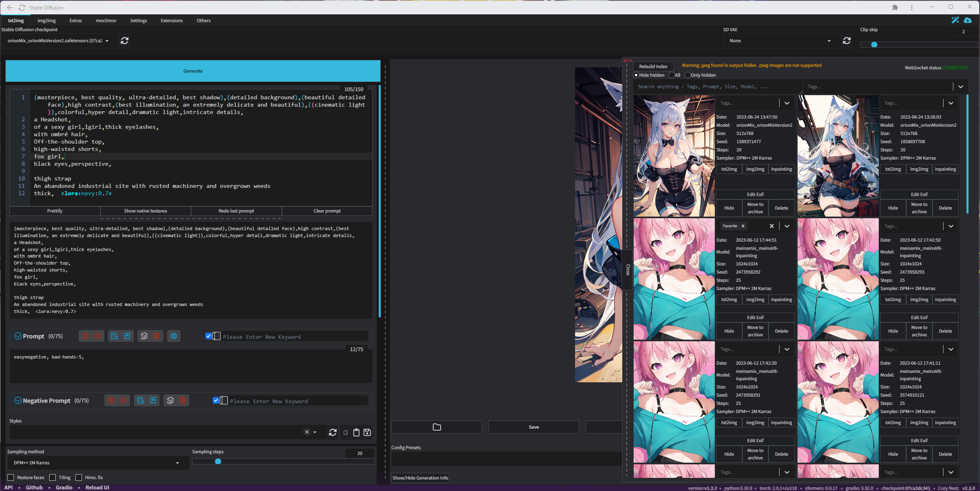Click the Generate button
This screenshot has height=491, width=980.
click(193, 71)
